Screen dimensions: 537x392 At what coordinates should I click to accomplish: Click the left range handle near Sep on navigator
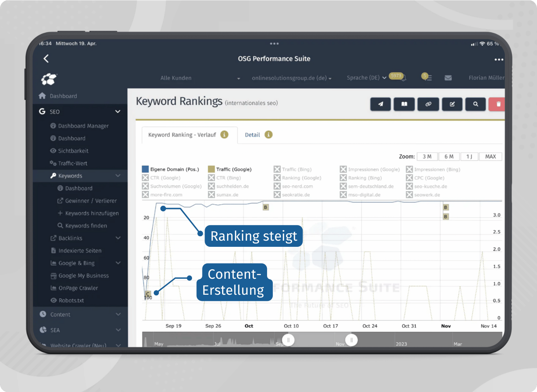click(288, 340)
